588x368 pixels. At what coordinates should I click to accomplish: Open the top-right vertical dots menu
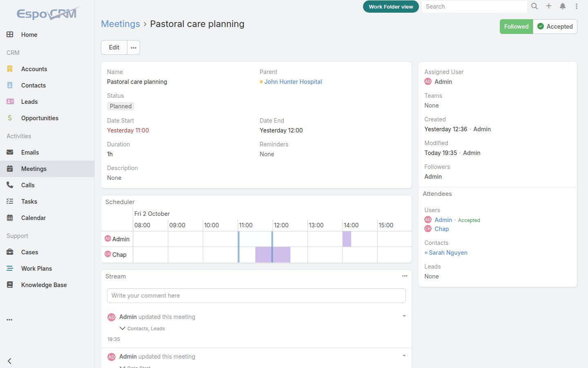(x=577, y=6)
